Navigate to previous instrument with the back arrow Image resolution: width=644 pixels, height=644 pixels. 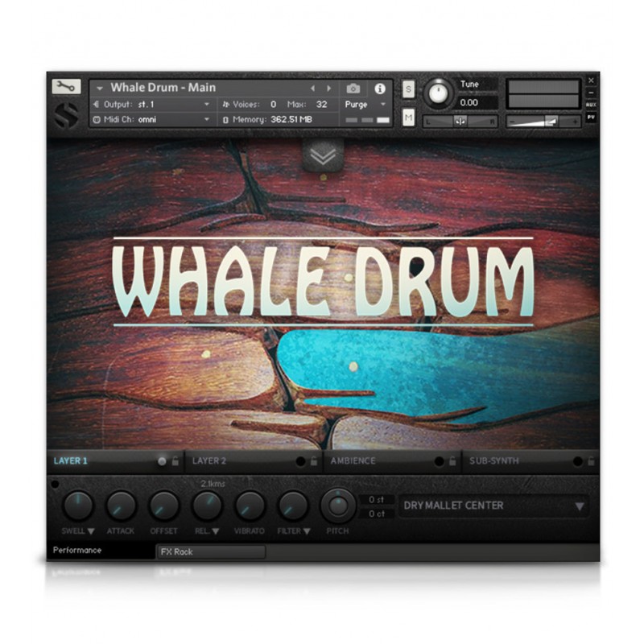coord(313,89)
